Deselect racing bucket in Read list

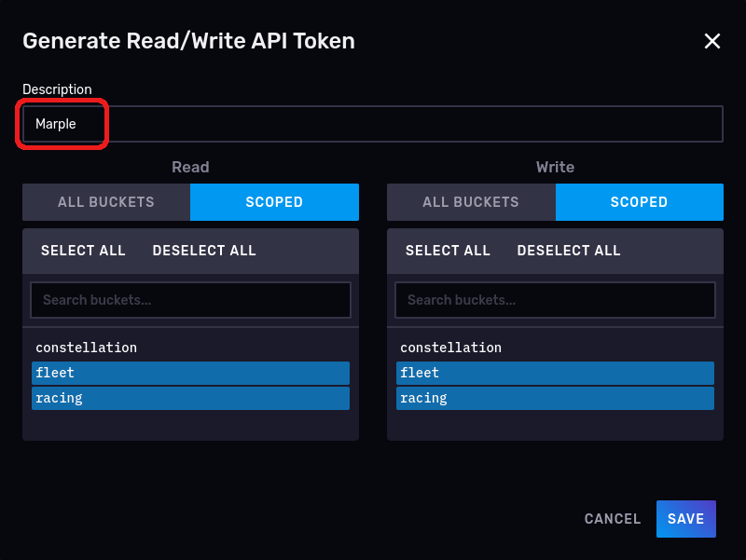(x=190, y=398)
